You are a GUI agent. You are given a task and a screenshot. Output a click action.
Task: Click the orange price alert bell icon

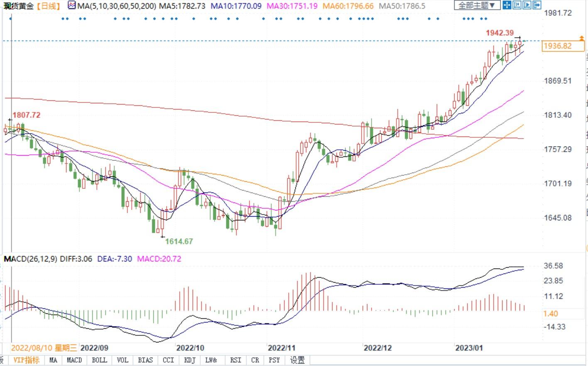tap(581, 38)
